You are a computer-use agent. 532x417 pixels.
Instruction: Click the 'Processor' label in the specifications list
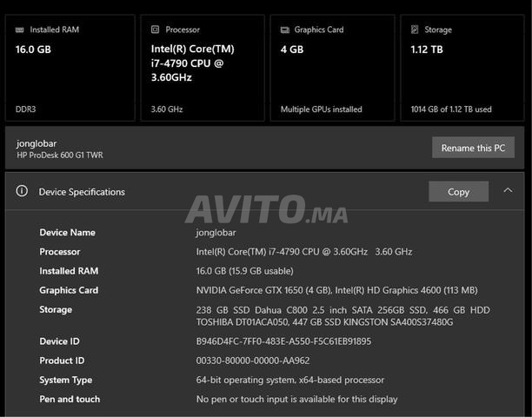tap(60, 252)
